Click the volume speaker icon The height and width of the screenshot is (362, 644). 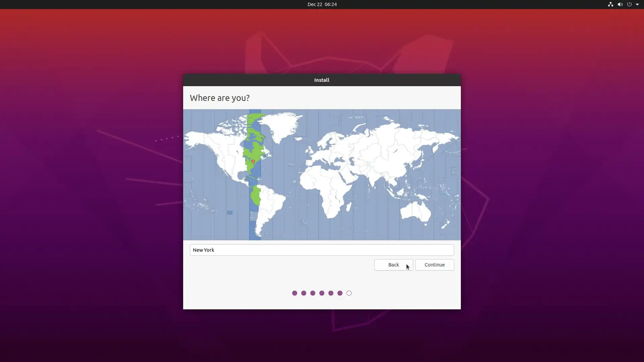tap(620, 4)
